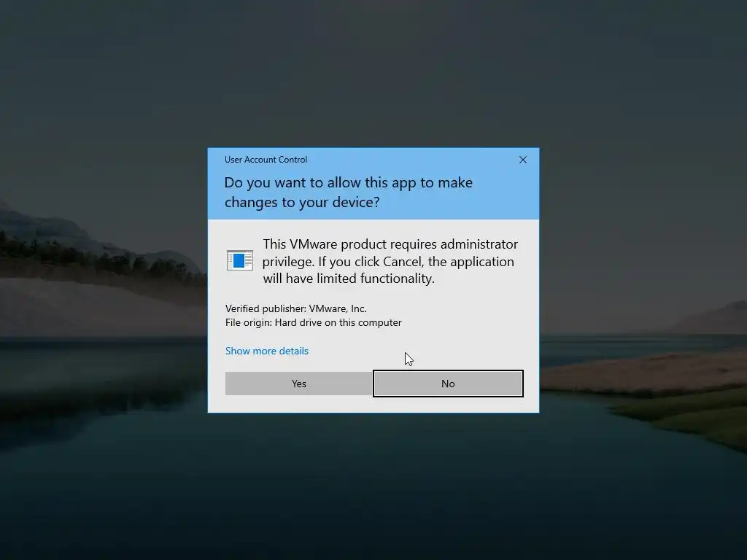Select the 'File origin: Hard drive on this computer' text

coord(314,322)
